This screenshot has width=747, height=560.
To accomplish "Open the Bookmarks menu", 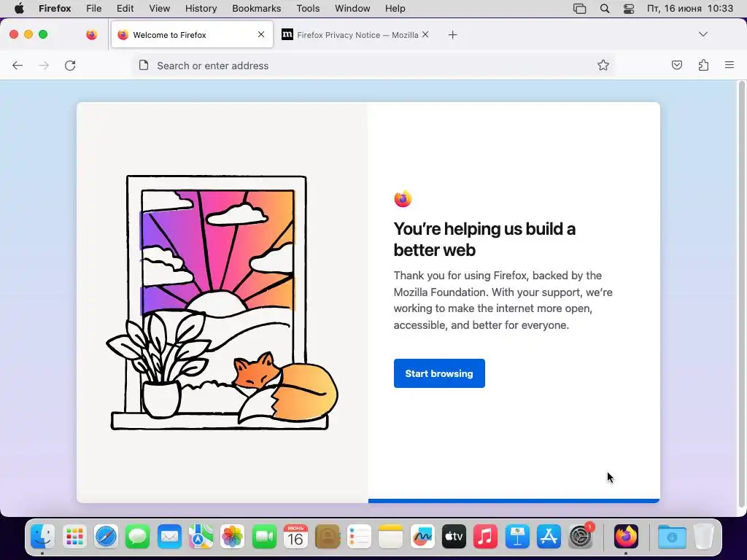I will click(x=256, y=9).
